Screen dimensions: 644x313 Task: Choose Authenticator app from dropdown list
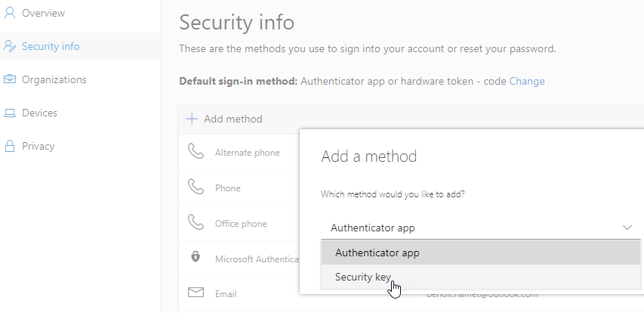coord(377,253)
